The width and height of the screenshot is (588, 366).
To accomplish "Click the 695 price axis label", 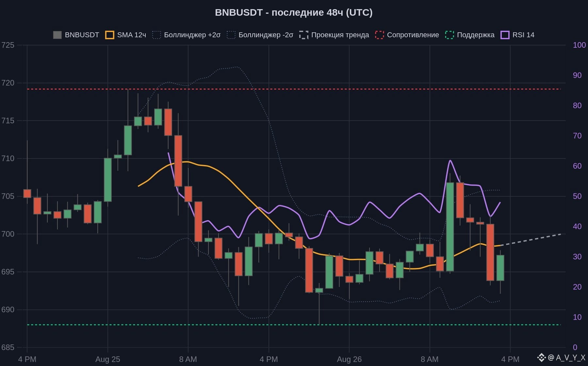I will 8,272.
